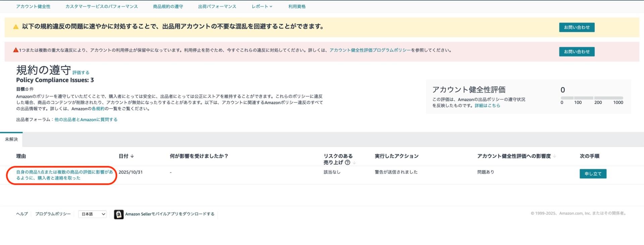Image resolution: width=644 pixels, height=245 pixels.
Task: Select 商品規約の遵守 in navigation
Action: point(168,6)
